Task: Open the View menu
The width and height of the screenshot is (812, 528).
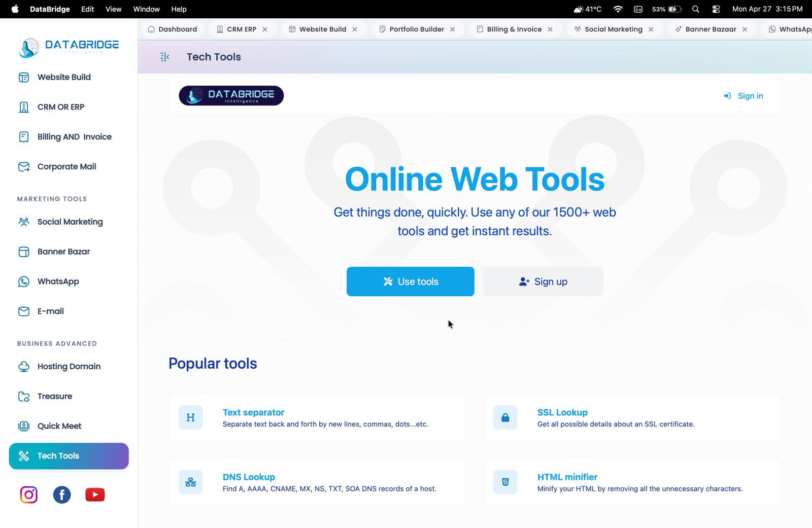Action: (x=113, y=9)
